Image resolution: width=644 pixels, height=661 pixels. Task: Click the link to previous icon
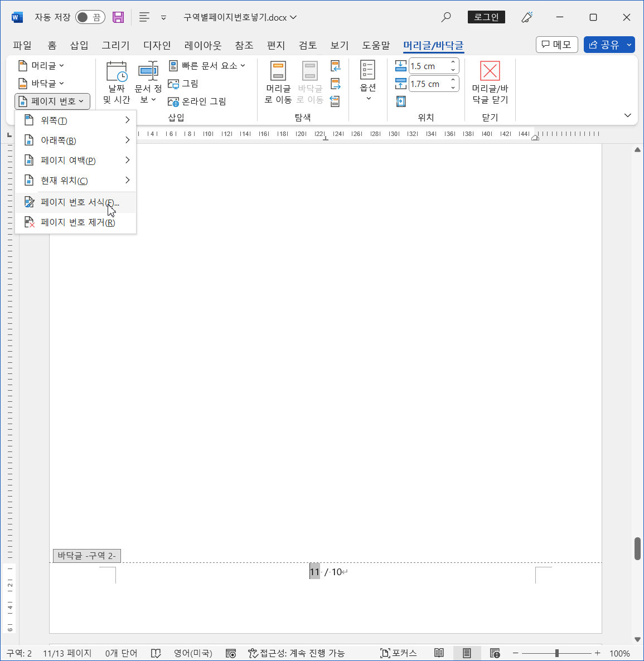pyautogui.click(x=335, y=101)
